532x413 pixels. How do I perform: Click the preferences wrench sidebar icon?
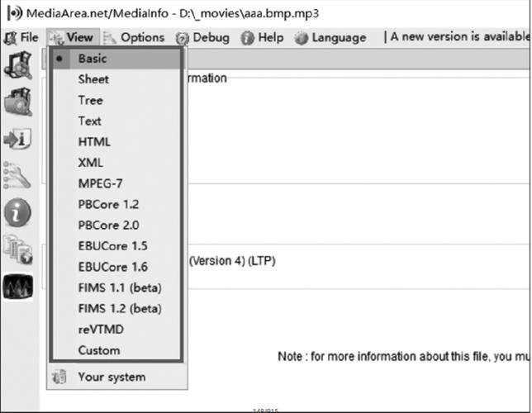pos(17,175)
